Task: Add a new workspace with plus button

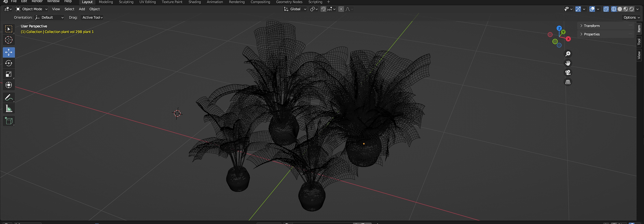Action: click(329, 2)
